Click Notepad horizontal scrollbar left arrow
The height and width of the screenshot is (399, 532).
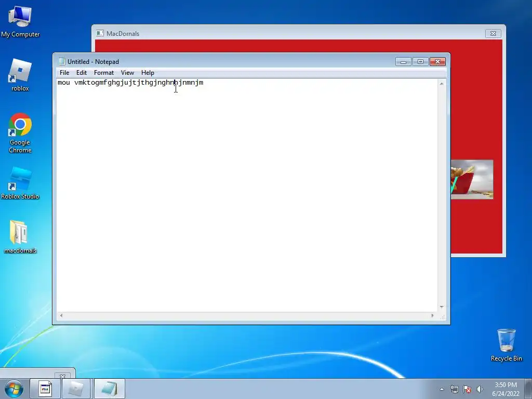coord(61,315)
